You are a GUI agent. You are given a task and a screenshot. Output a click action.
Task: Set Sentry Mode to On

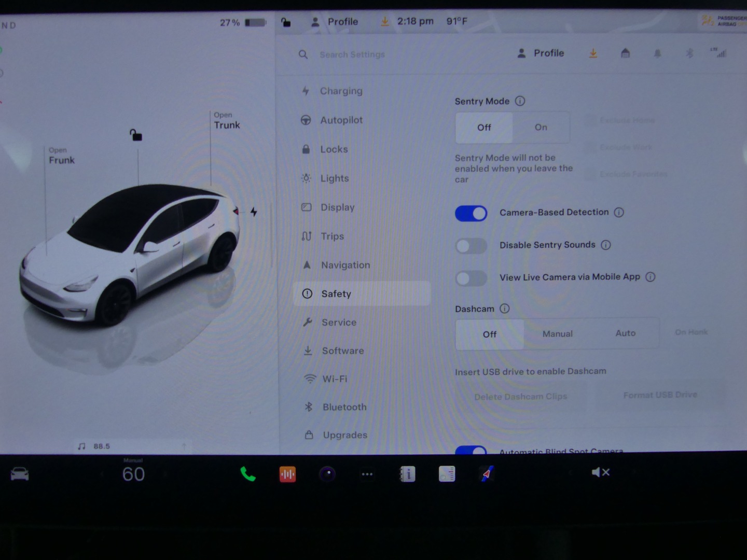click(x=541, y=127)
